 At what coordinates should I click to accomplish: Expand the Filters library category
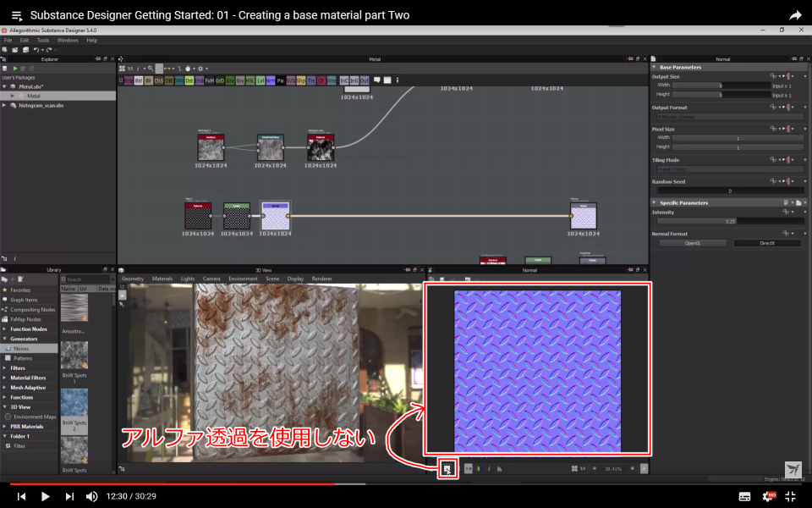coord(5,368)
